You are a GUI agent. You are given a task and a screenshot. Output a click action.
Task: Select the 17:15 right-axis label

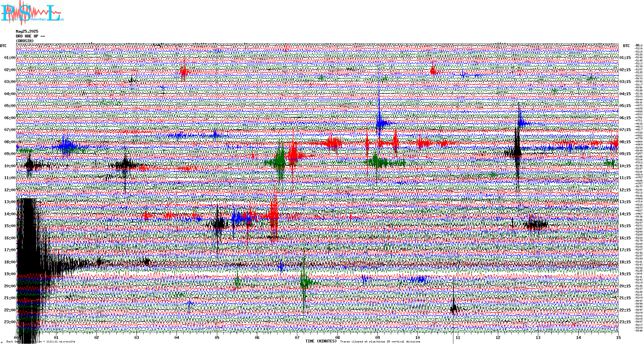click(625, 250)
